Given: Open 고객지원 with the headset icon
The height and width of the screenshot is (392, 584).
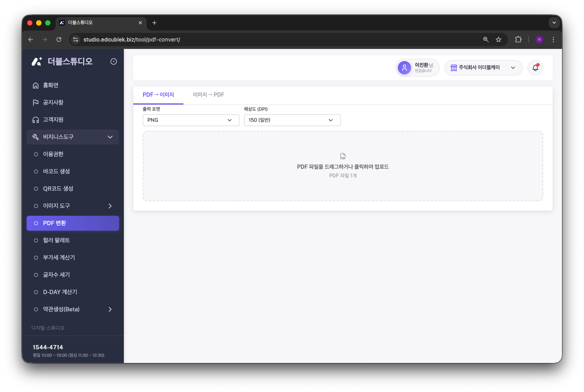Looking at the screenshot, I should (73, 120).
